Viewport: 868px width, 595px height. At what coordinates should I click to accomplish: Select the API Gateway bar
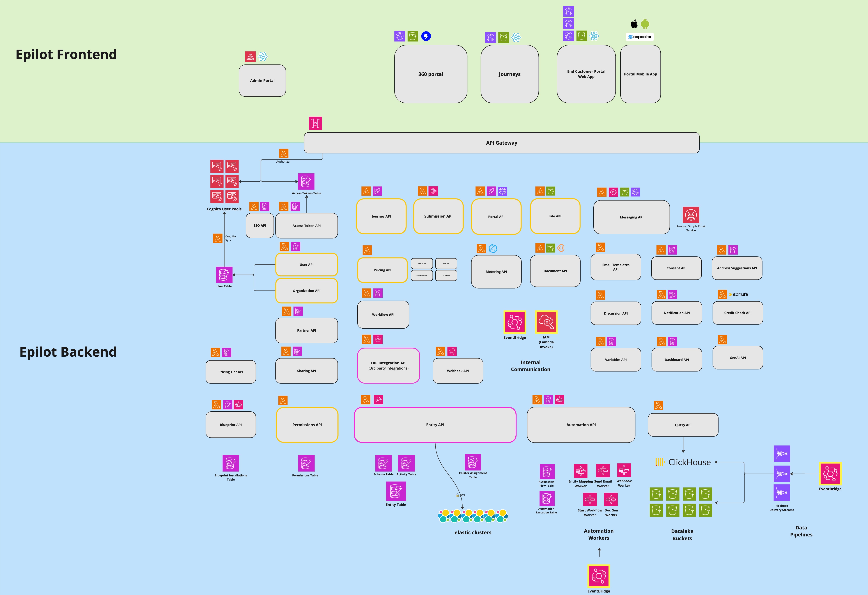pyautogui.click(x=501, y=143)
